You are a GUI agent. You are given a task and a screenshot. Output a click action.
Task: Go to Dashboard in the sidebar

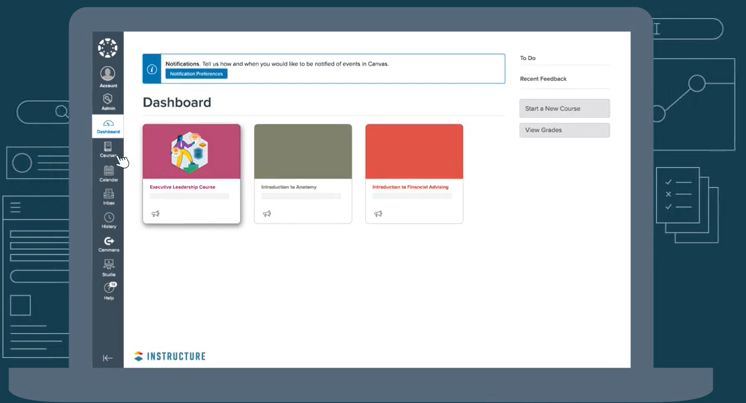coord(108,126)
